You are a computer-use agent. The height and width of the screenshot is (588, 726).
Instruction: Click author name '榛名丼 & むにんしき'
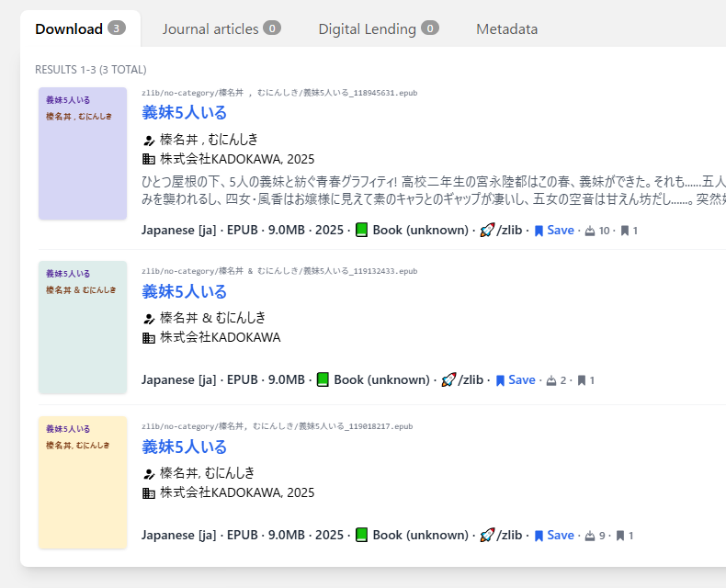[213, 318]
